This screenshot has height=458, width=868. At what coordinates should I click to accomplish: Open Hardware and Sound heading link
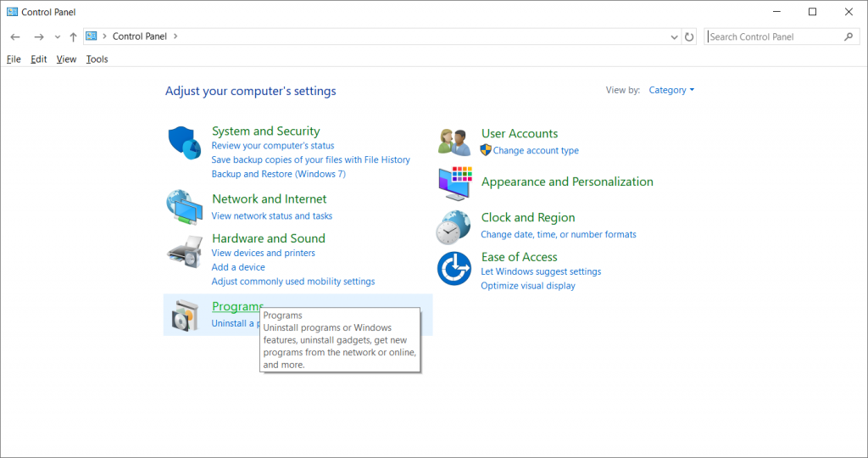tap(269, 238)
